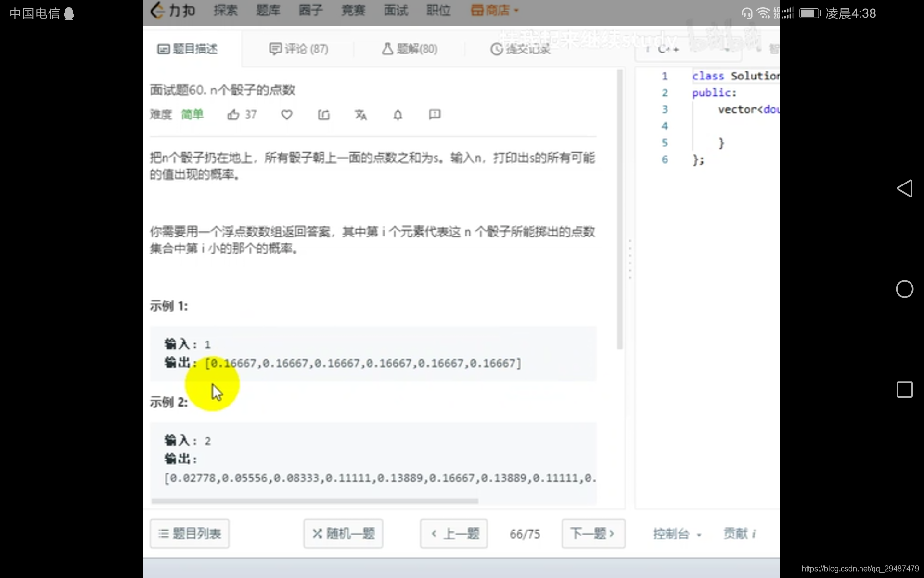Click the 随机一题 random problem button
Screen dimensions: 924x578
coord(343,534)
